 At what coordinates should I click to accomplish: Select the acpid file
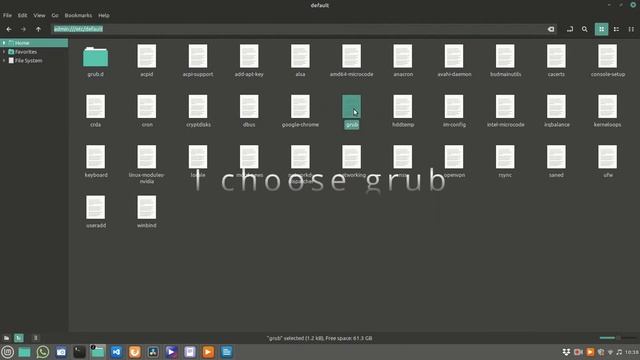click(147, 61)
